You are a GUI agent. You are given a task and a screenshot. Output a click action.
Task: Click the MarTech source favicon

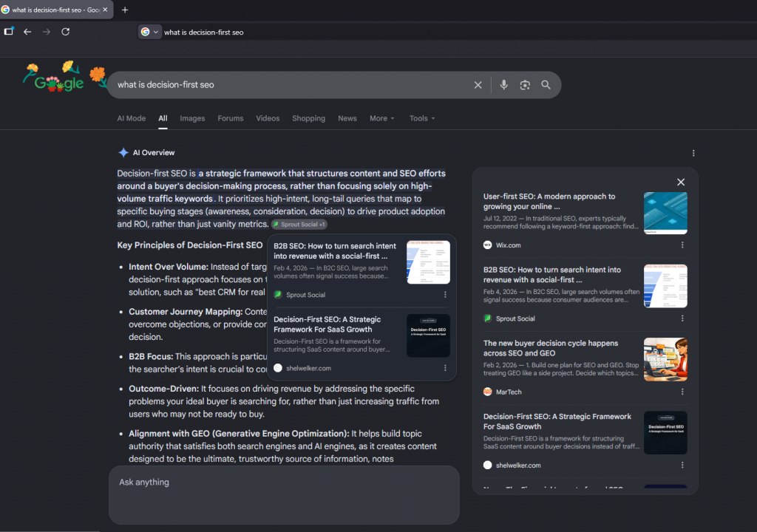(x=488, y=392)
